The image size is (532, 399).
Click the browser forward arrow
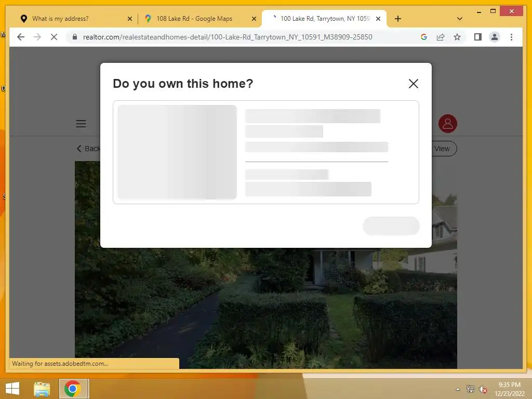37,37
